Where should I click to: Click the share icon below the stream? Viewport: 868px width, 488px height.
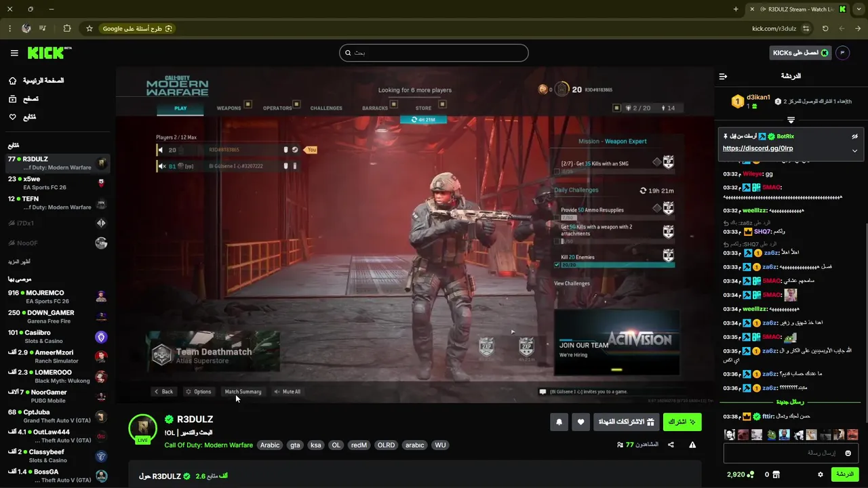click(671, 445)
